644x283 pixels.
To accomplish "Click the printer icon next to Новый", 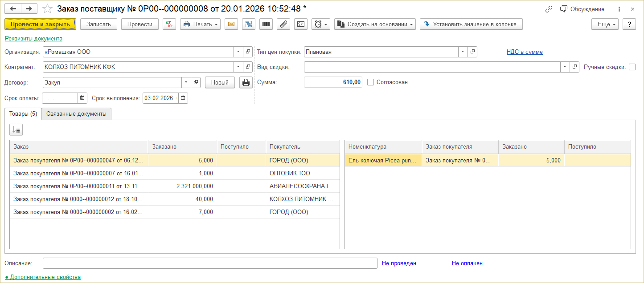I will tap(246, 82).
